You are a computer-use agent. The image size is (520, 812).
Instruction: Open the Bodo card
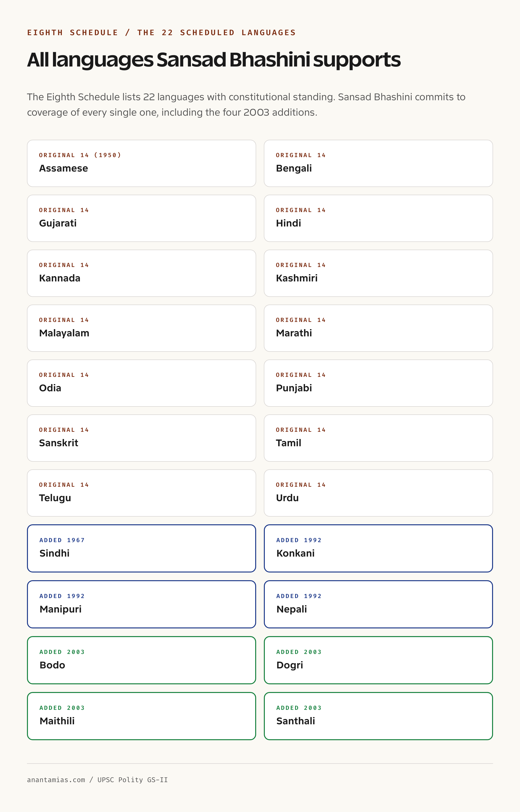(x=142, y=660)
